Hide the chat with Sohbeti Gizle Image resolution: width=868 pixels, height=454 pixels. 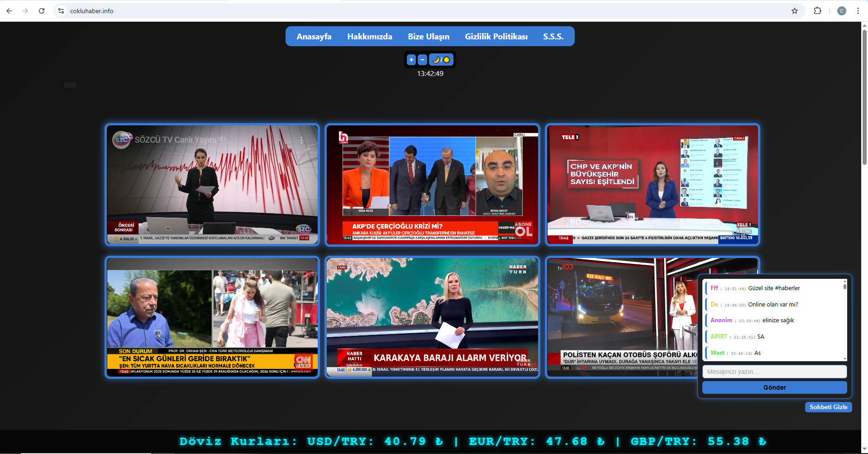pos(828,407)
